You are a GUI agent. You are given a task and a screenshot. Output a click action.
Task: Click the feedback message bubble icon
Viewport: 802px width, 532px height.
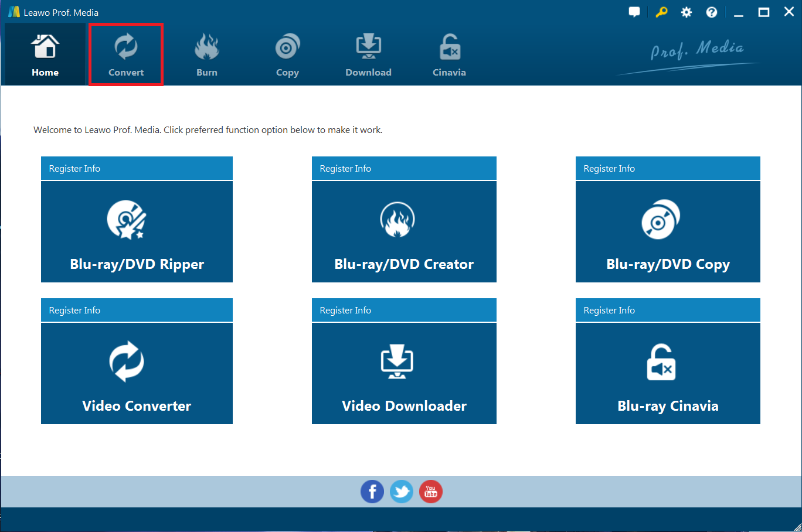(x=634, y=12)
